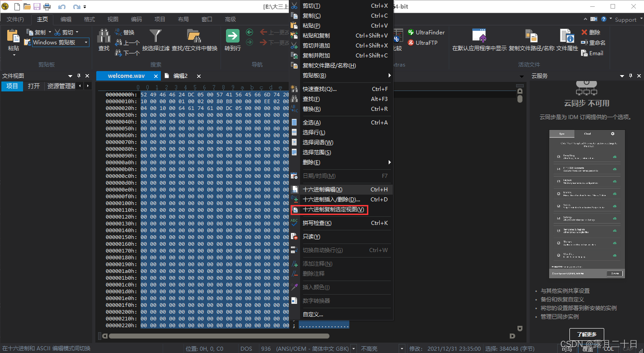Undo the last action with the undo arrow
This screenshot has height=353, width=644.
coord(62,7)
